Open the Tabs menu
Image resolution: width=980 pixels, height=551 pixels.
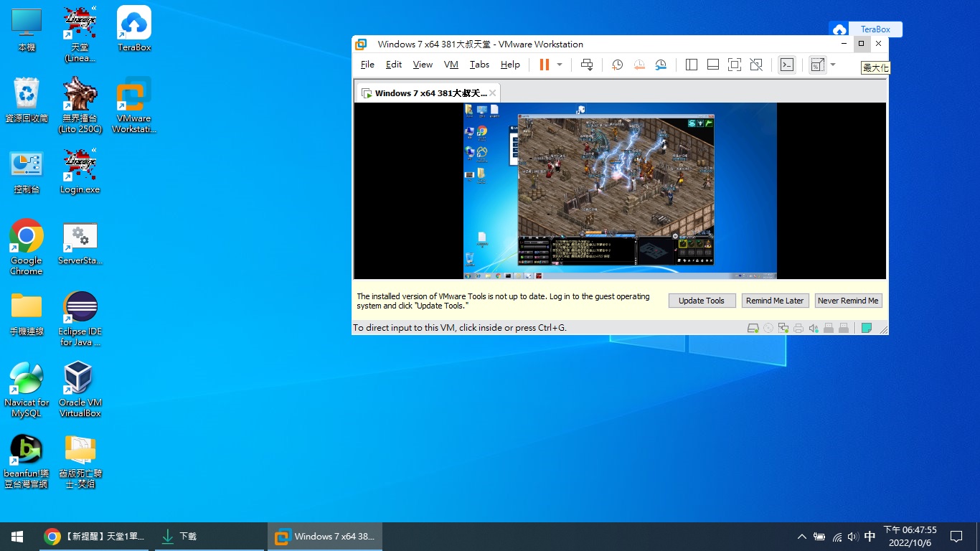coord(479,64)
